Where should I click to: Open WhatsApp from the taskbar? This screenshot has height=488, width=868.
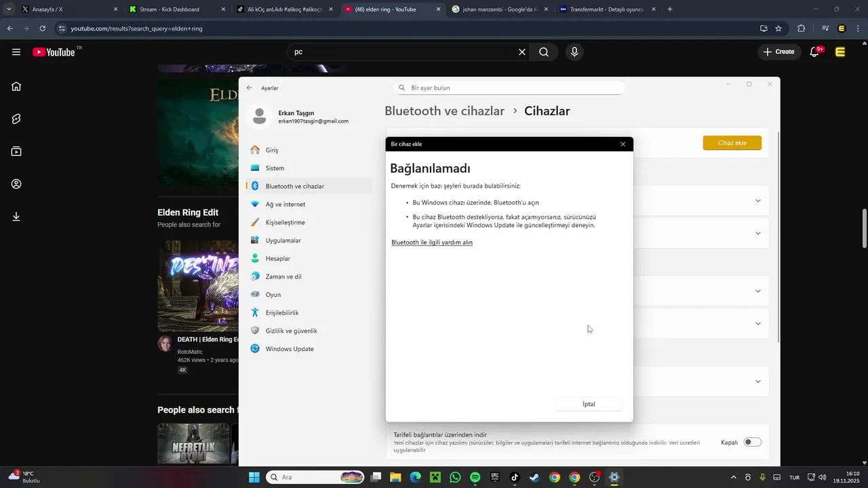pos(455,477)
